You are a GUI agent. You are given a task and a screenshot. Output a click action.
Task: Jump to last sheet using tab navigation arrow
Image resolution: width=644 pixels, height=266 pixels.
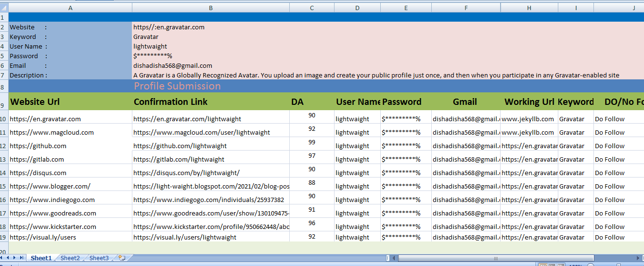(x=22, y=258)
